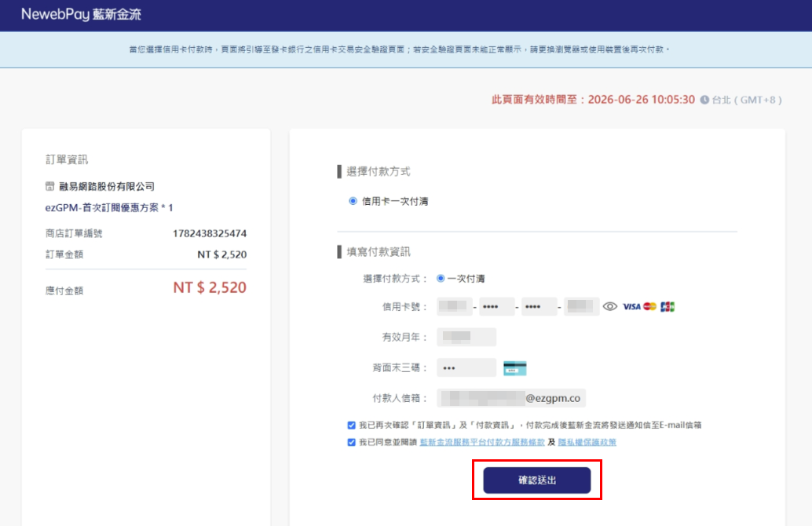Click 訂單資訊 heading
The image size is (812, 526).
click(67, 159)
